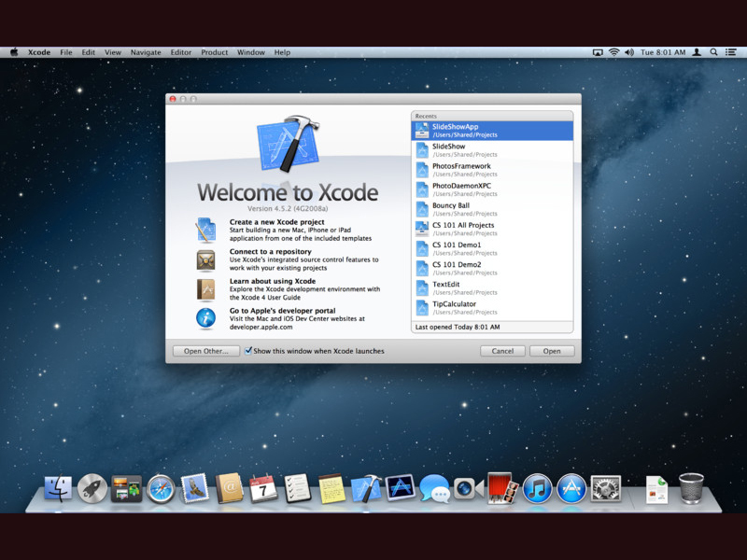Open Mission Control from the Dock
Viewport: 747px width, 560px height.
tap(126, 488)
